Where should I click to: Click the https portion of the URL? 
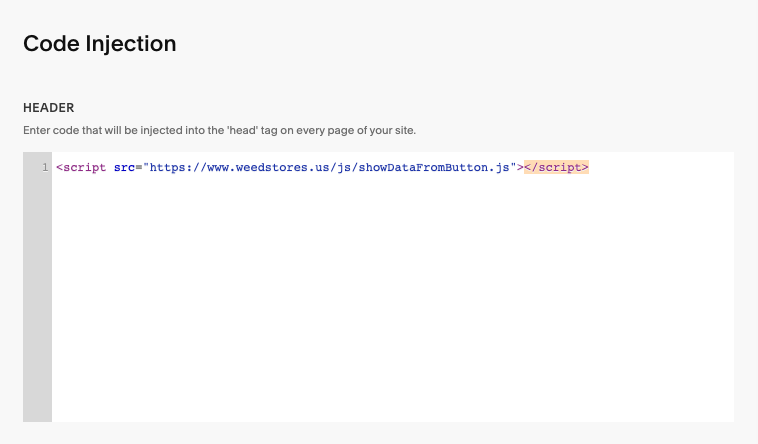(168, 168)
